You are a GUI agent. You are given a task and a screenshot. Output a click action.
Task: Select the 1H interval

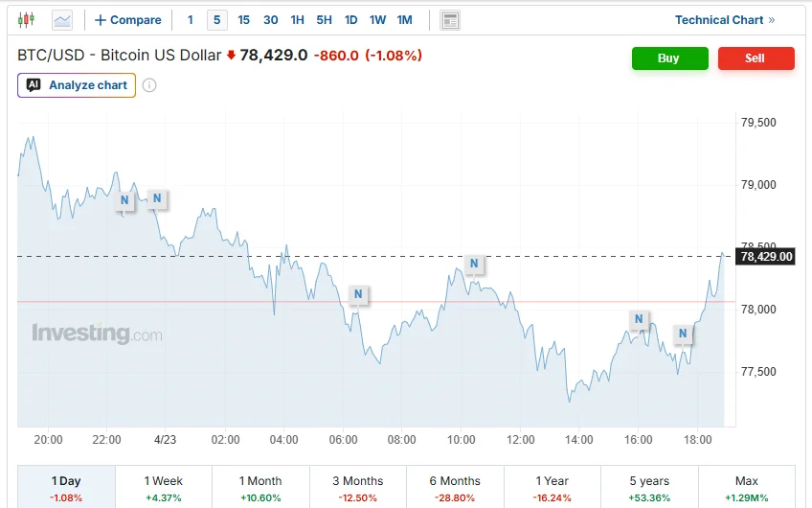coord(297,20)
